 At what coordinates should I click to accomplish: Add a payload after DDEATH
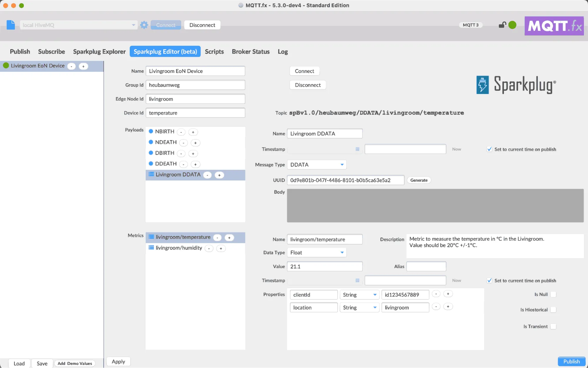click(195, 164)
